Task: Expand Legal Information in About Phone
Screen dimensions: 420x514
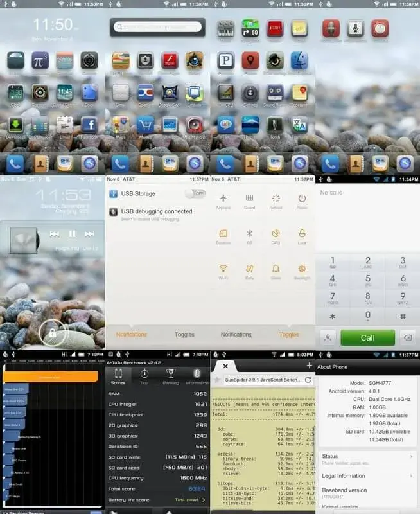Action: 367,476
